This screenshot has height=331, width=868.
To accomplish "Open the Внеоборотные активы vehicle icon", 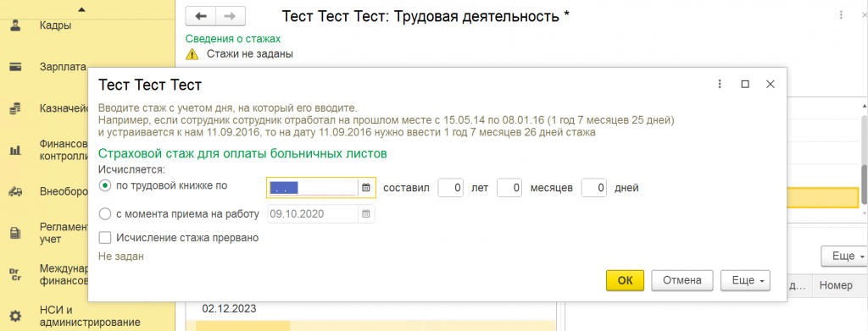I will coord(15,192).
